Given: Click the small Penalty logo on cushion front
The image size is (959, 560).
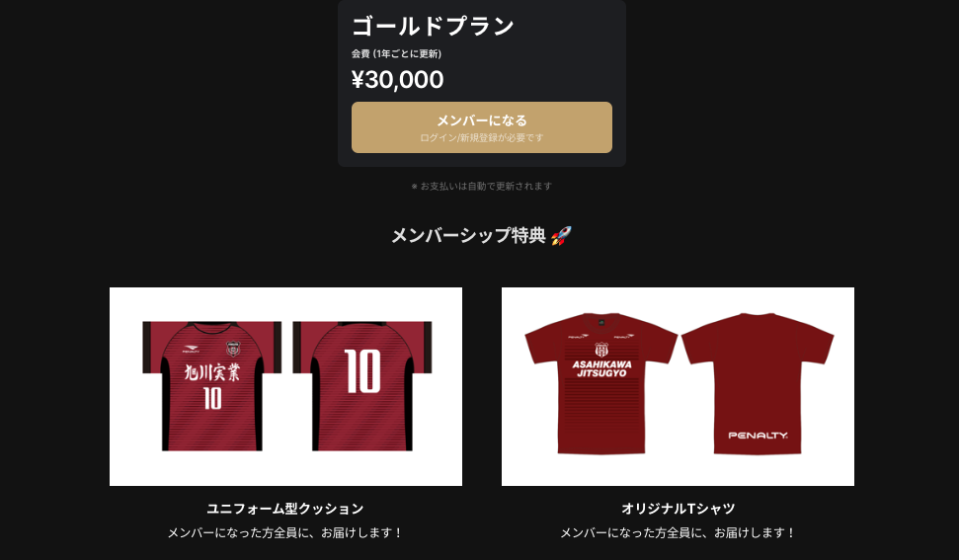Looking at the screenshot, I should click(192, 349).
